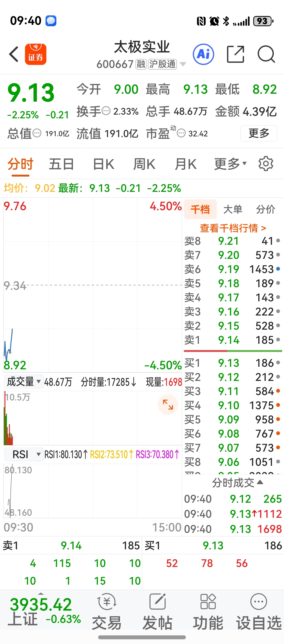Tap the volume bar chart

pos(93,418)
